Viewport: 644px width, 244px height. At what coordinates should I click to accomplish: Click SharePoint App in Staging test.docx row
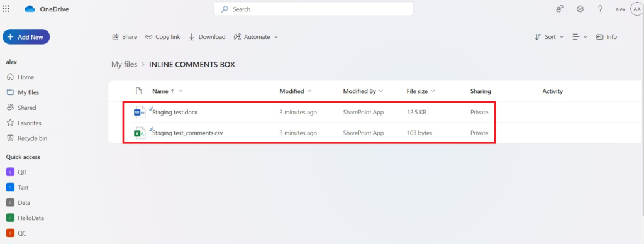coord(364,112)
